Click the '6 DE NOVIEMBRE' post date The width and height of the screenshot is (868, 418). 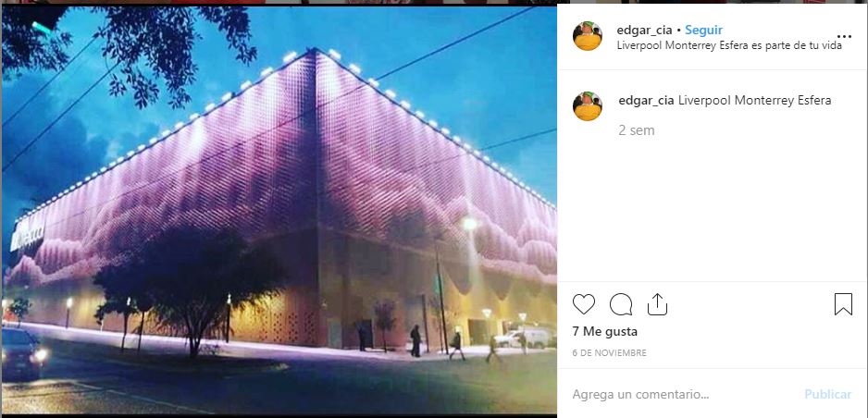click(x=609, y=352)
